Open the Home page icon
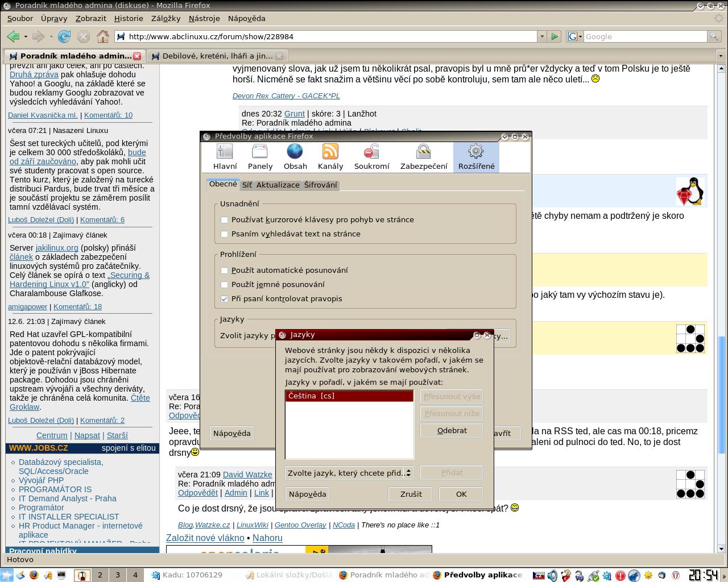The height and width of the screenshot is (582, 728). [x=103, y=36]
